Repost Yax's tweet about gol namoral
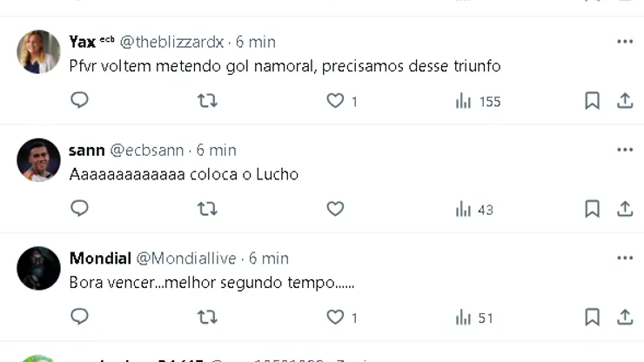The height and width of the screenshot is (362, 644). [x=207, y=101]
